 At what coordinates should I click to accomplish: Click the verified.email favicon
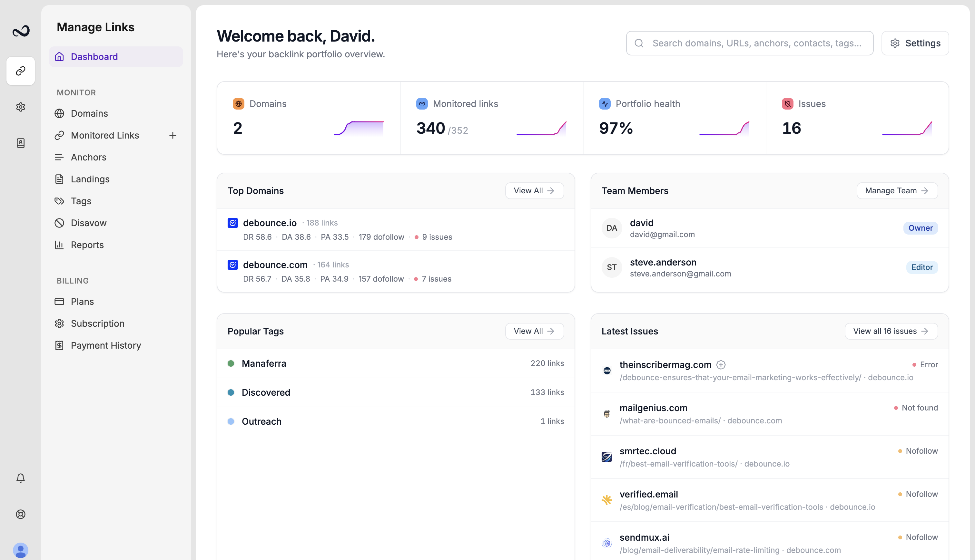click(607, 500)
